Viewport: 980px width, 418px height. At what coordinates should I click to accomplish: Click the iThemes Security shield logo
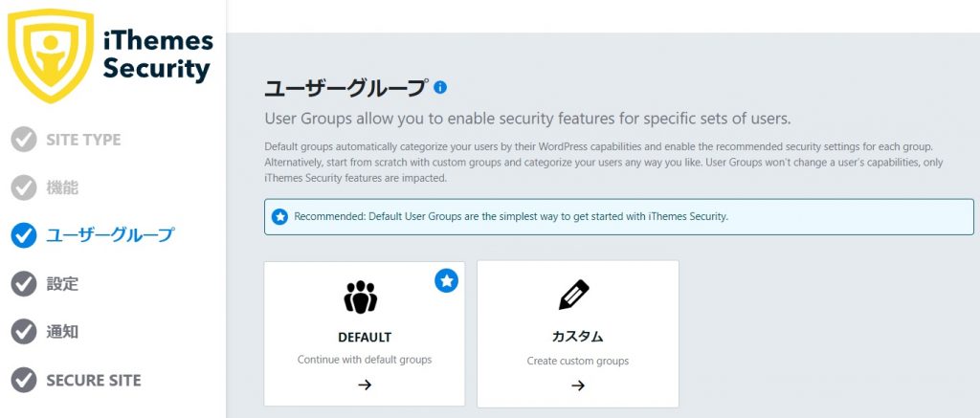point(50,55)
